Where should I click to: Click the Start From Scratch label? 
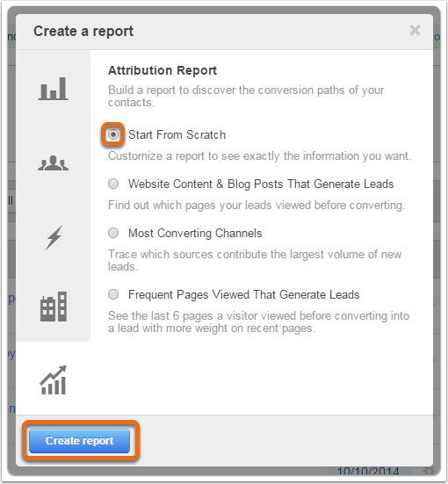point(177,135)
